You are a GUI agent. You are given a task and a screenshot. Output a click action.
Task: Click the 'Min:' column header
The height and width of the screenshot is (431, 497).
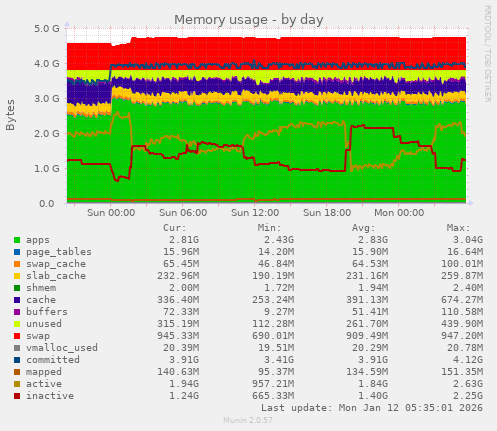coord(269,228)
